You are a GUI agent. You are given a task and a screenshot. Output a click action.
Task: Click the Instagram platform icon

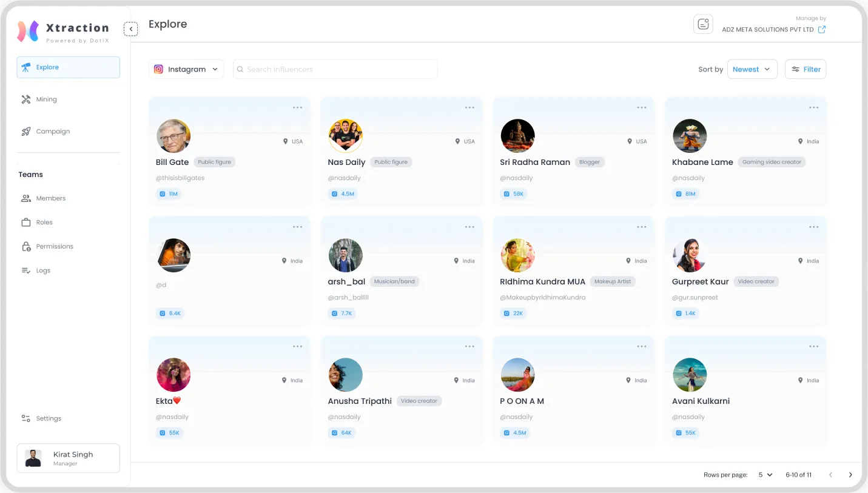pyautogui.click(x=158, y=69)
